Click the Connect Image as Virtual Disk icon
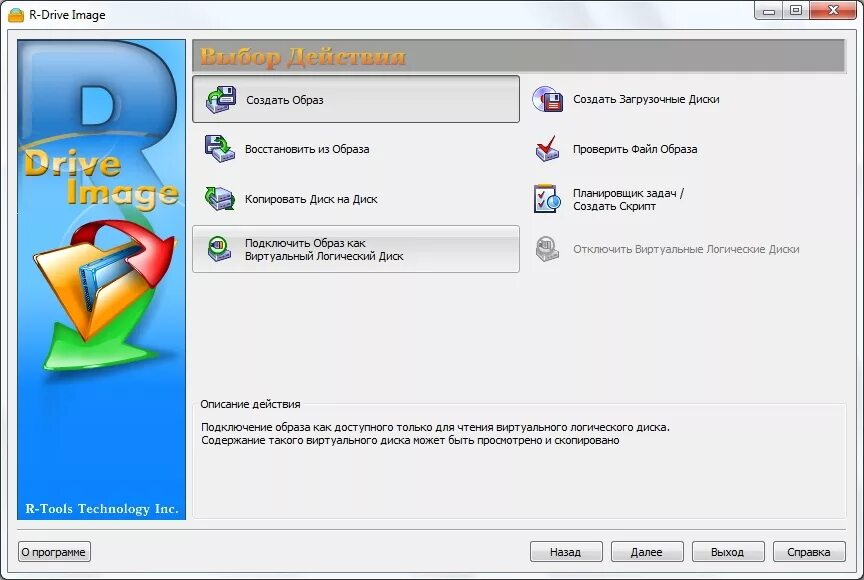 pos(219,249)
